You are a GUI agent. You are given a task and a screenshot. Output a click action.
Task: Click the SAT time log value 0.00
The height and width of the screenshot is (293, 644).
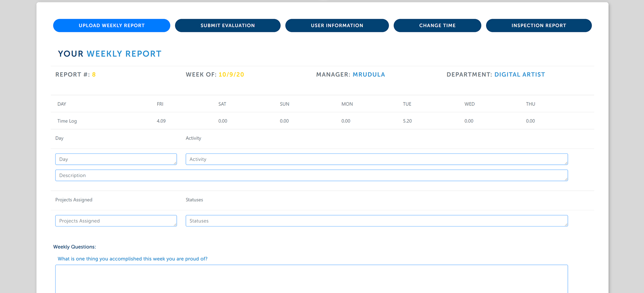223,121
